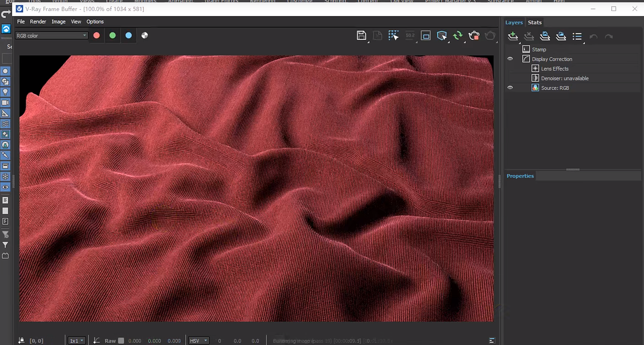Hide the Display Correction layer
This screenshot has width=644, height=345.
510,59
